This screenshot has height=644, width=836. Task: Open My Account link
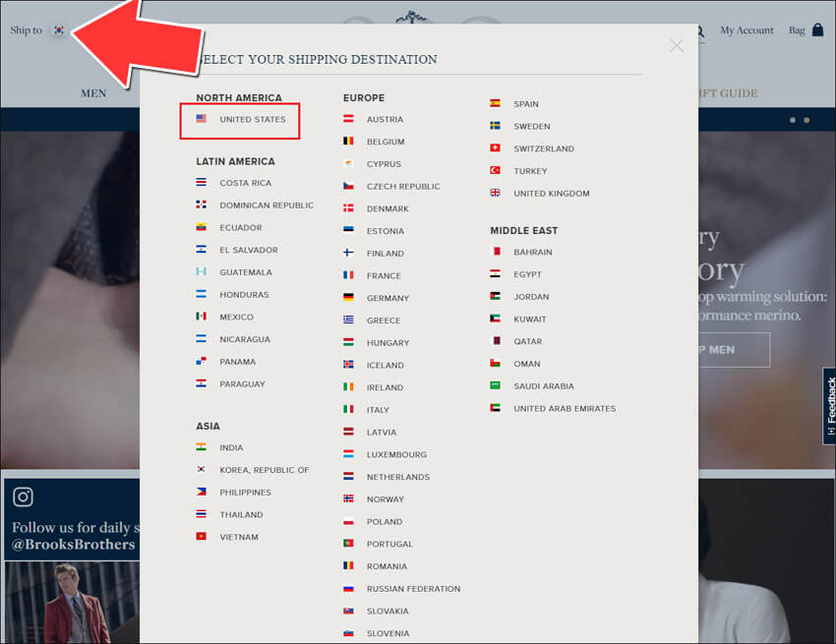[746, 30]
